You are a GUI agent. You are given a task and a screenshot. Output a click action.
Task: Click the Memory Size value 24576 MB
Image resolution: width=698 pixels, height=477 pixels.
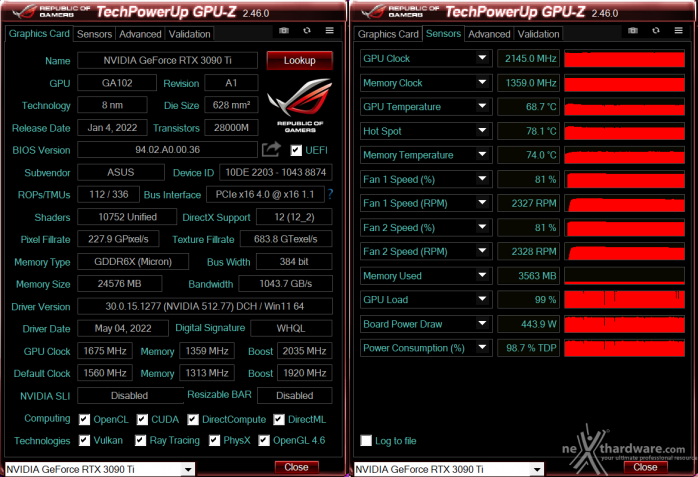[x=120, y=283]
